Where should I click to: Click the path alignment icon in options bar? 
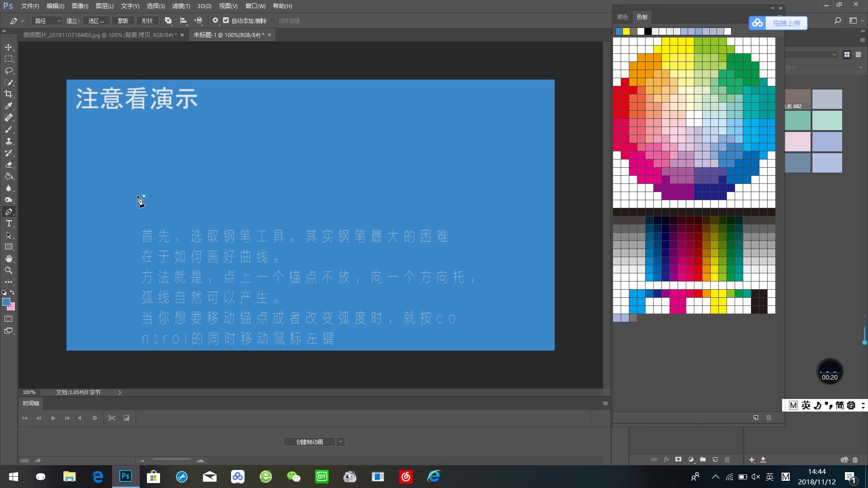(183, 21)
